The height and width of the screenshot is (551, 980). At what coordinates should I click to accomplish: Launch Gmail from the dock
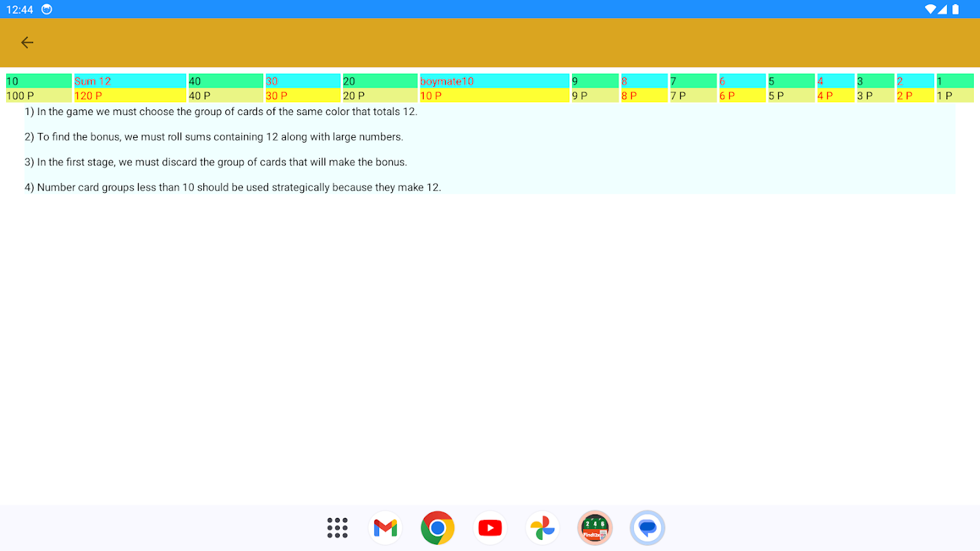[385, 528]
